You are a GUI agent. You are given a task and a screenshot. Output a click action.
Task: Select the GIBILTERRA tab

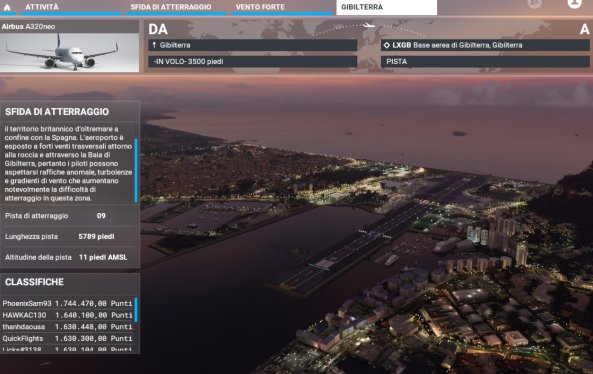coord(387,7)
